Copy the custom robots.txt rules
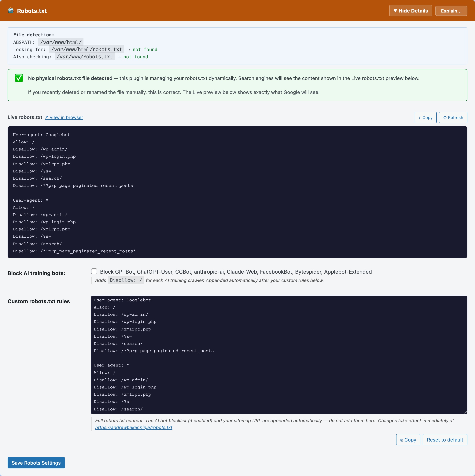This screenshot has height=476, width=475. coord(408,440)
